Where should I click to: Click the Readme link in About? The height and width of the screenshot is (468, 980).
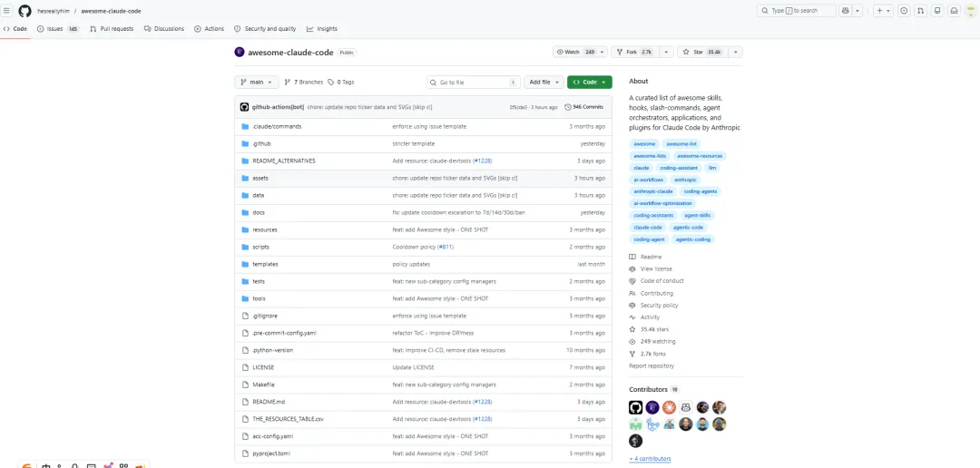tap(646, 257)
